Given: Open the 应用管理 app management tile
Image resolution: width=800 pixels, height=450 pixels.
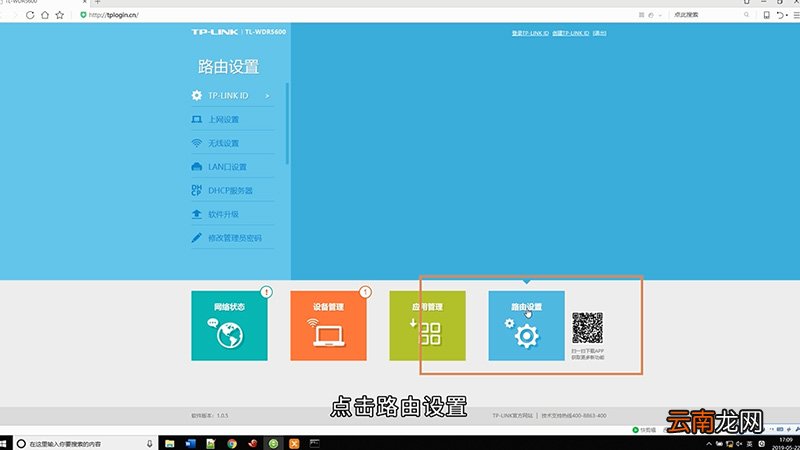Looking at the screenshot, I should (x=427, y=326).
